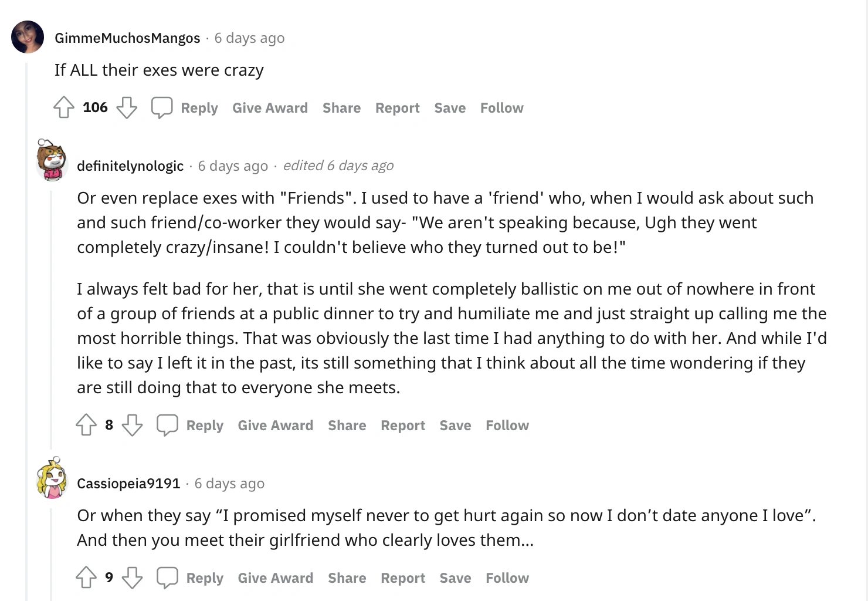Screen dimensions: 868x601
Task: Give Award to definitelynologic's comment
Action: point(276,425)
